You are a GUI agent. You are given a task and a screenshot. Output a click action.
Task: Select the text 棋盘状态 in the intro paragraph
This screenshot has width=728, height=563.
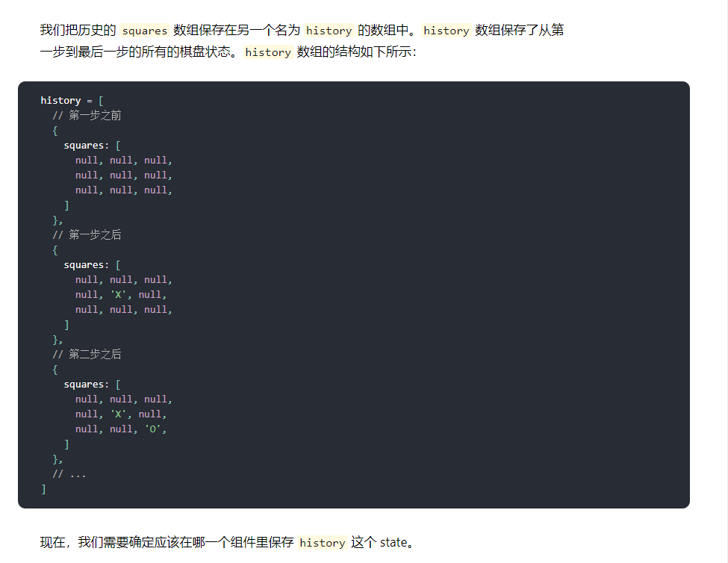pyautogui.click(x=168, y=52)
